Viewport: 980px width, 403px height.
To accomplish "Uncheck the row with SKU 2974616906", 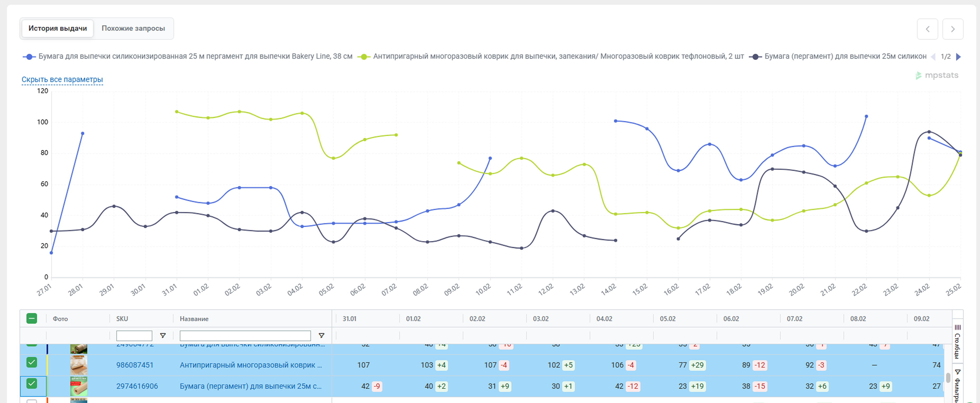I will click(32, 383).
